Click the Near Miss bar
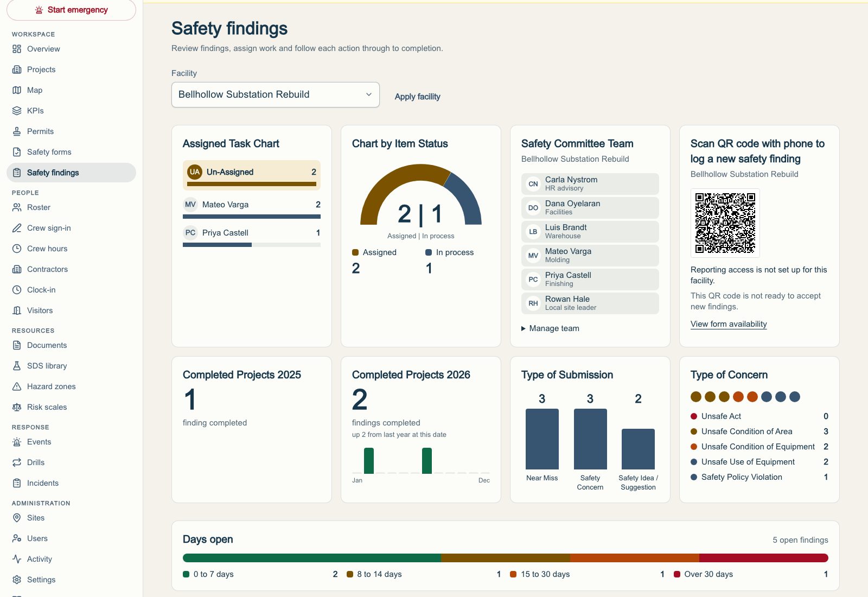 point(542,439)
